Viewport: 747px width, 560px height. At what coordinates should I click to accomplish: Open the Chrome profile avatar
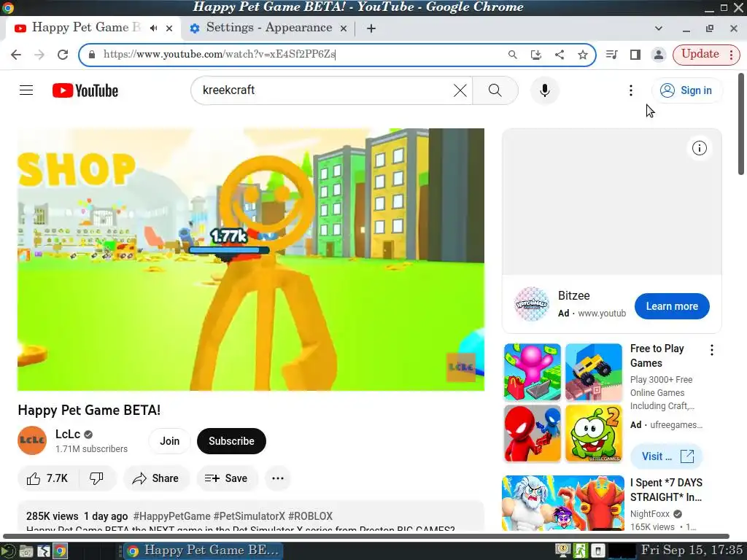coord(659,54)
